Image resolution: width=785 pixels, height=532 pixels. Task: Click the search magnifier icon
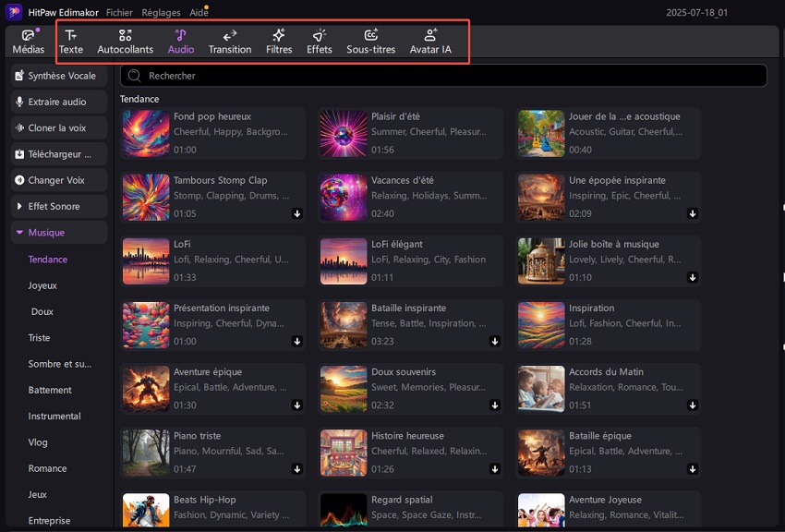[x=134, y=76]
